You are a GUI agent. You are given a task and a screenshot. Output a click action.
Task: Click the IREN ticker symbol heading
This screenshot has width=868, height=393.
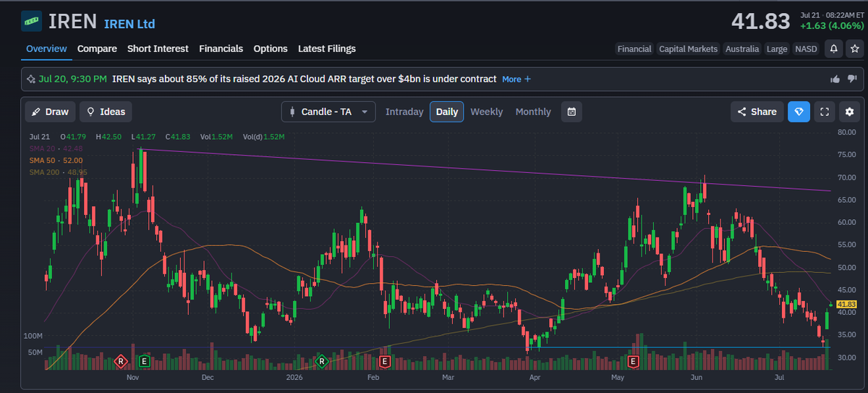pyautogui.click(x=72, y=21)
